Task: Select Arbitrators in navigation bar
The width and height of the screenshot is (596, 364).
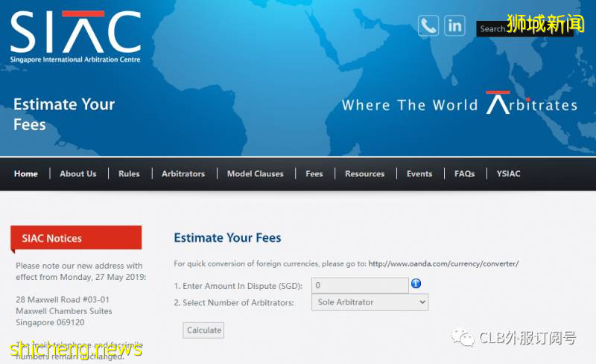Action: point(183,173)
